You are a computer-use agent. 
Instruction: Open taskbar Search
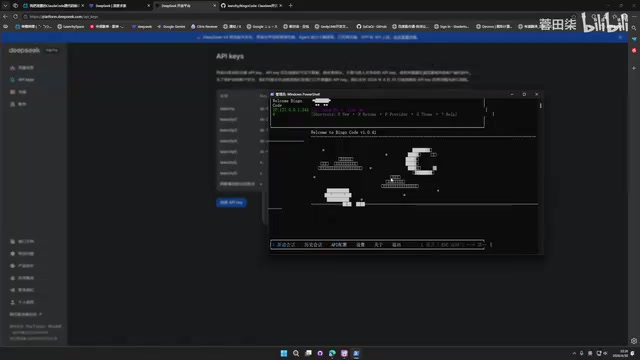pos(296,353)
